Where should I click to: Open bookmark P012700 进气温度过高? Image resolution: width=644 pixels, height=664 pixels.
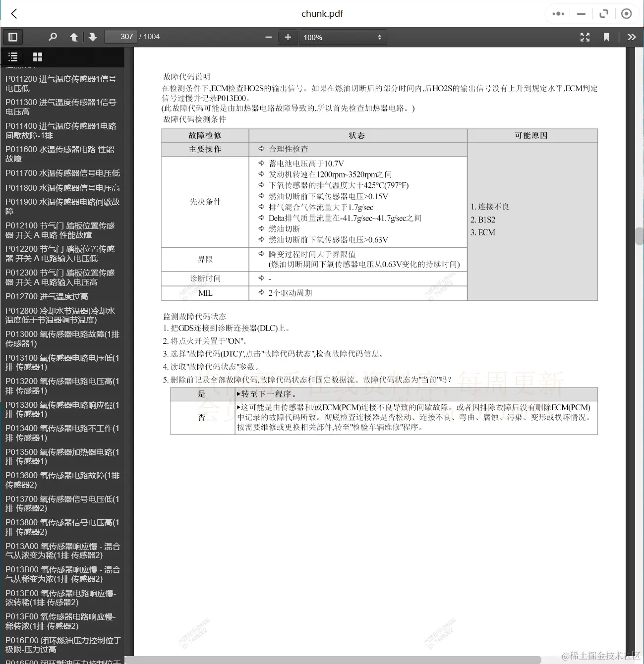[x=47, y=296]
